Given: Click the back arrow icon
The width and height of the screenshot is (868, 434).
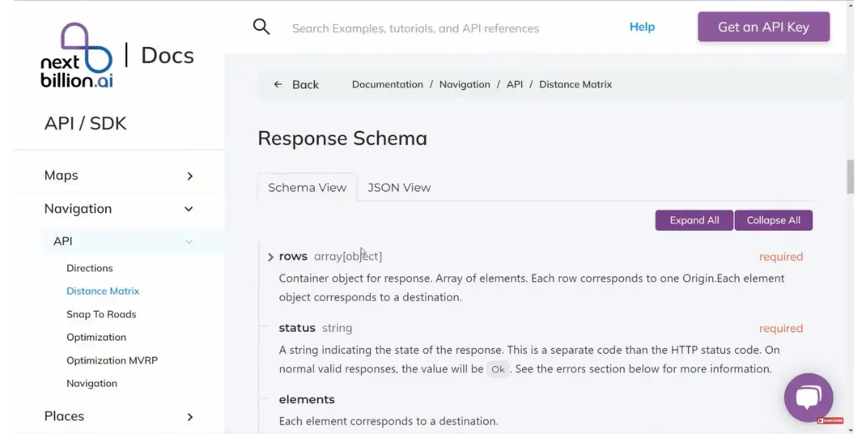Looking at the screenshot, I should click(278, 85).
